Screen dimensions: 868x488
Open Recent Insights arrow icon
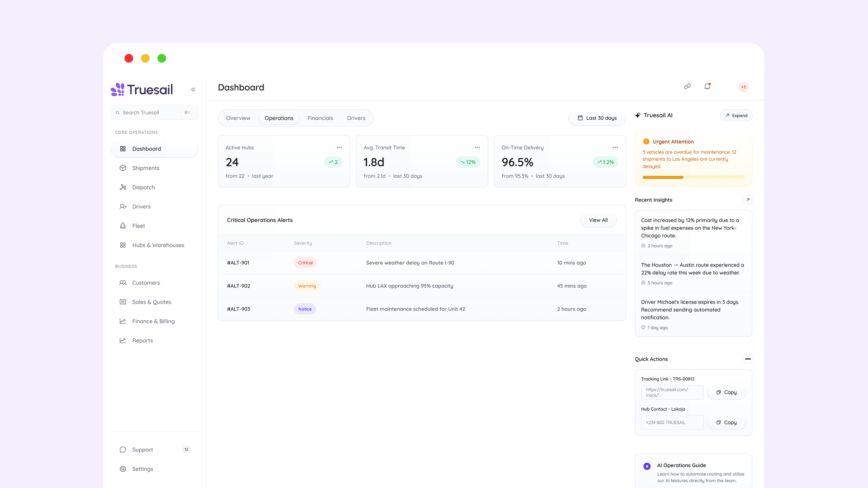748,200
